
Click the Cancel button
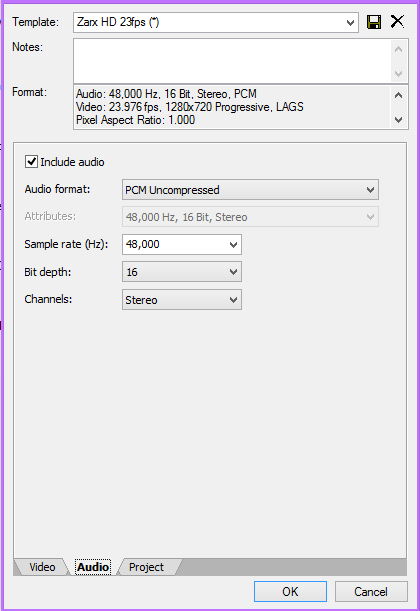[x=371, y=592]
